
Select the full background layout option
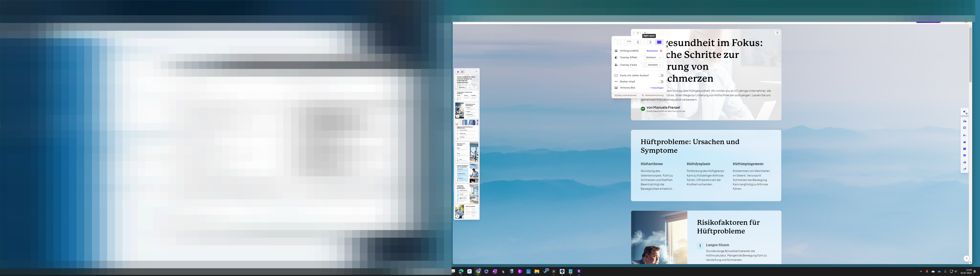(659, 42)
